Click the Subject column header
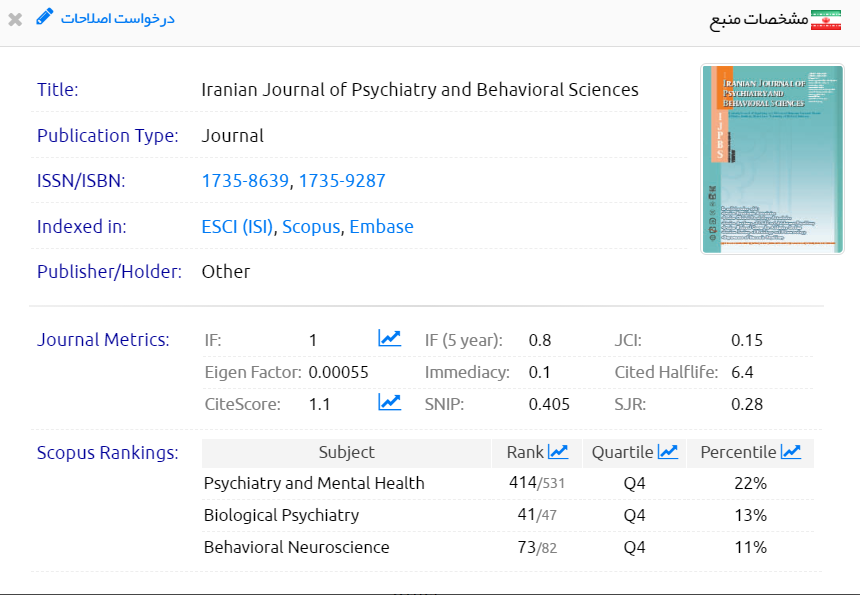 346,452
